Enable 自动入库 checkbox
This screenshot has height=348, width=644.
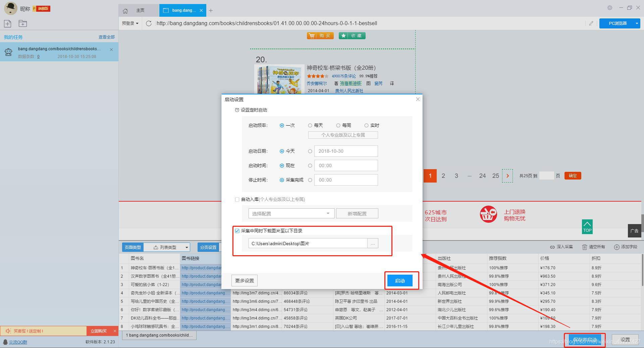237,200
